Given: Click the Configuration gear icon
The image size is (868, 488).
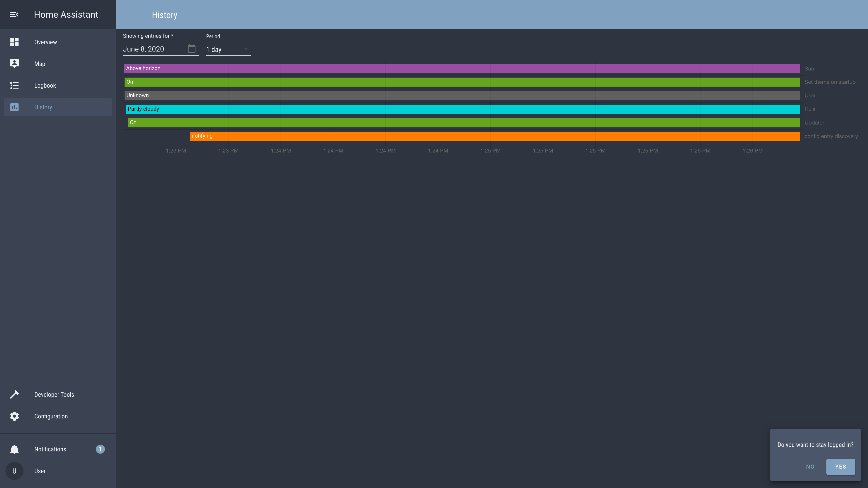Looking at the screenshot, I should point(14,416).
